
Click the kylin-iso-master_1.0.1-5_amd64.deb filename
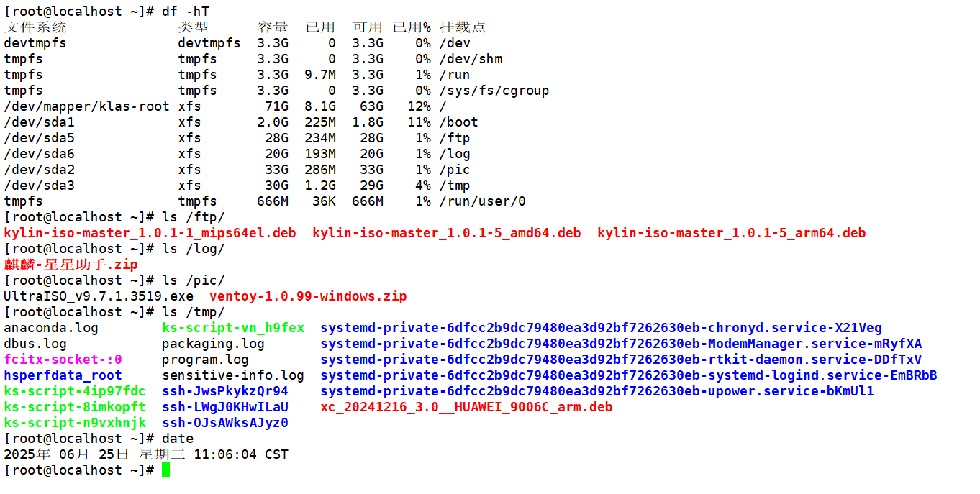pos(446,233)
